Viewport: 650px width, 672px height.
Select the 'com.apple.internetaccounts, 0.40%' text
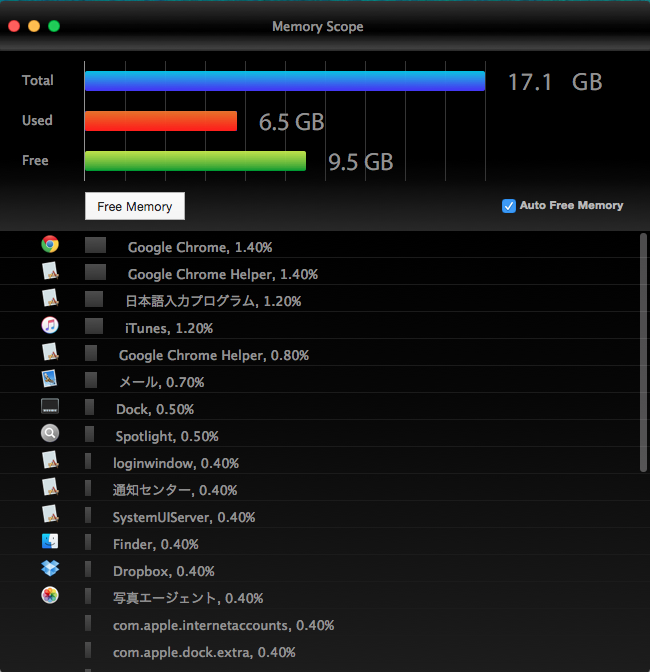(x=223, y=625)
